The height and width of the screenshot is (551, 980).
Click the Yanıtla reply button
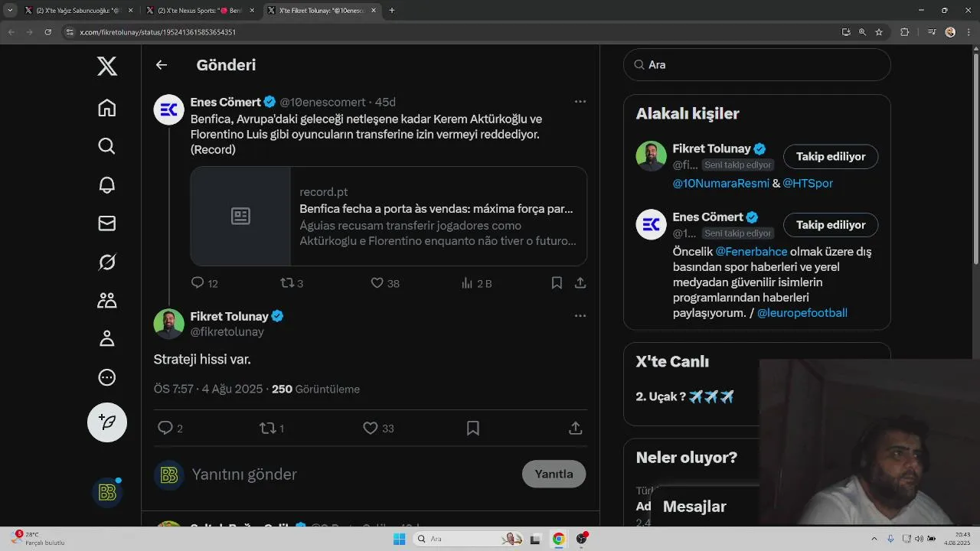(554, 474)
